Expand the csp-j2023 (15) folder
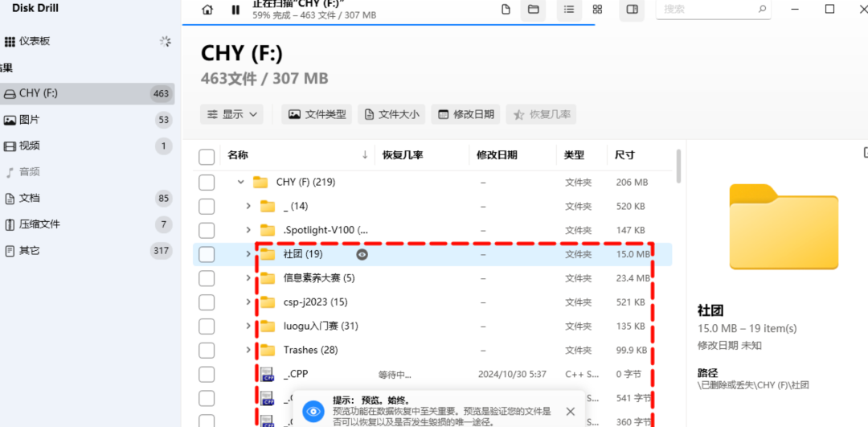The height and width of the screenshot is (427, 868). point(248,302)
